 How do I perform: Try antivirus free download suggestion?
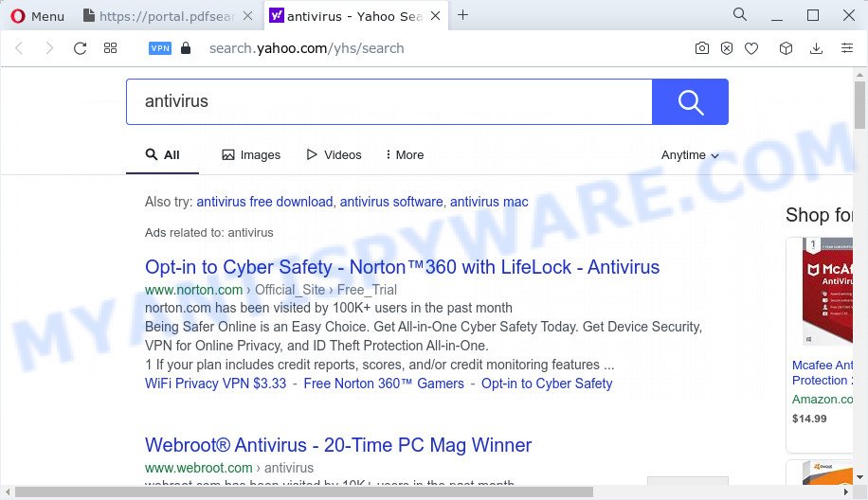coord(264,202)
